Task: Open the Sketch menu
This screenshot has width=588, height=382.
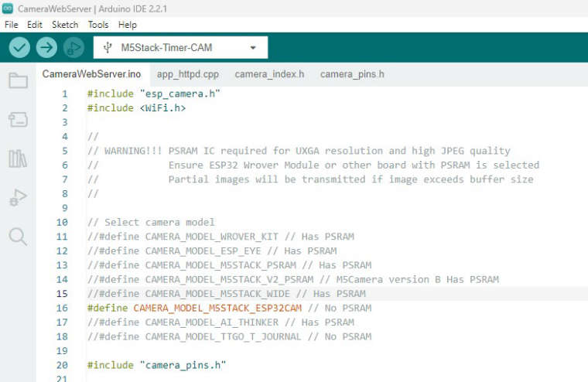Action: tap(65, 25)
